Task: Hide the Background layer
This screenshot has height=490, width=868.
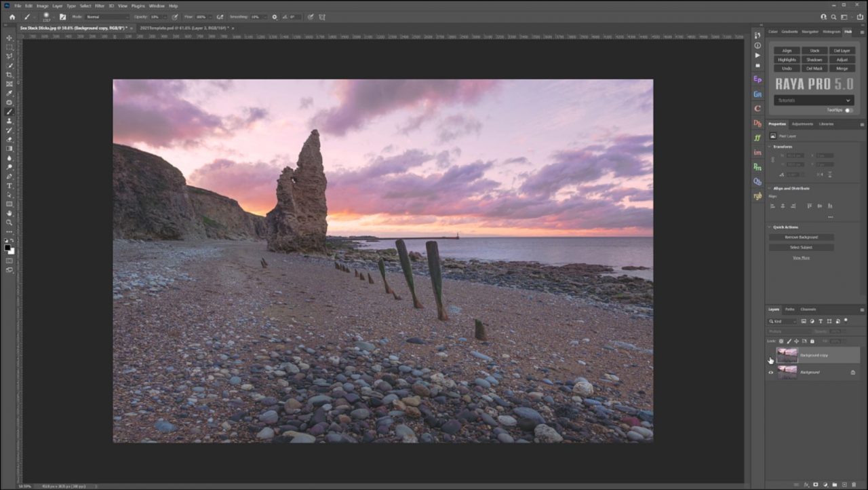Action: click(770, 372)
